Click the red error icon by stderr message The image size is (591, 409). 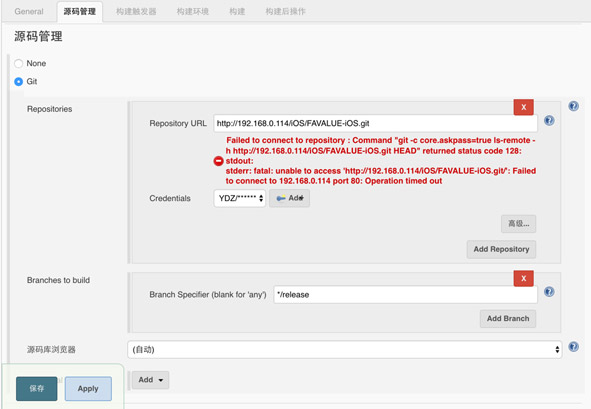coord(219,161)
